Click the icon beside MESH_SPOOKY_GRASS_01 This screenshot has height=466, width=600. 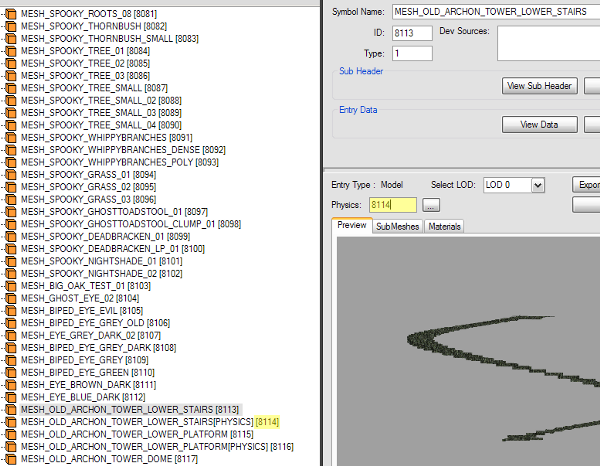(11, 174)
